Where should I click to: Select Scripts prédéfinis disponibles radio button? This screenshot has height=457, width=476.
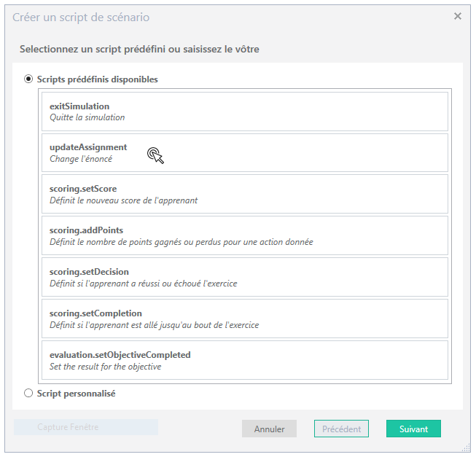coord(28,79)
